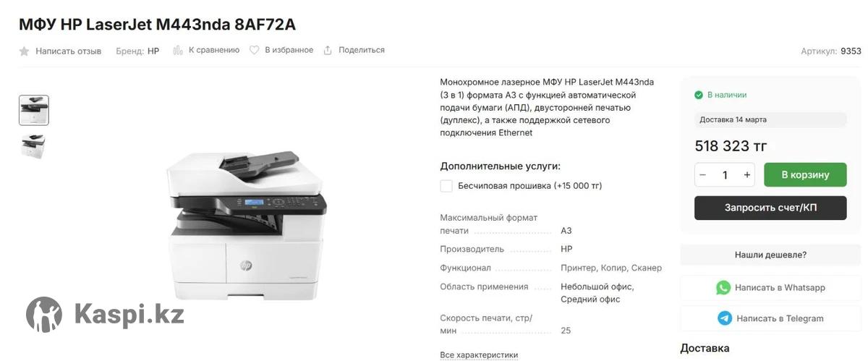This screenshot has width=868, height=361.
Task: Increase quantity with the plus button
Action: point(747,175)
